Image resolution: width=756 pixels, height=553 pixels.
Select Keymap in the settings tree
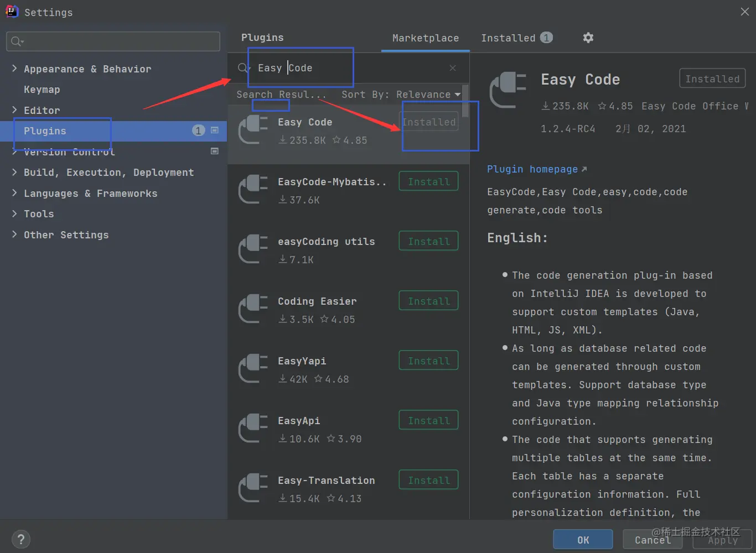tap(42, 90)
